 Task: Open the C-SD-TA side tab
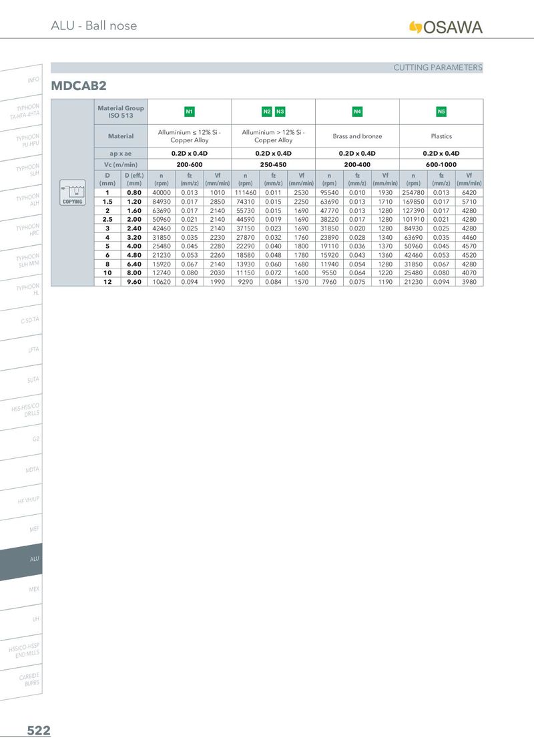coord(30,320)
